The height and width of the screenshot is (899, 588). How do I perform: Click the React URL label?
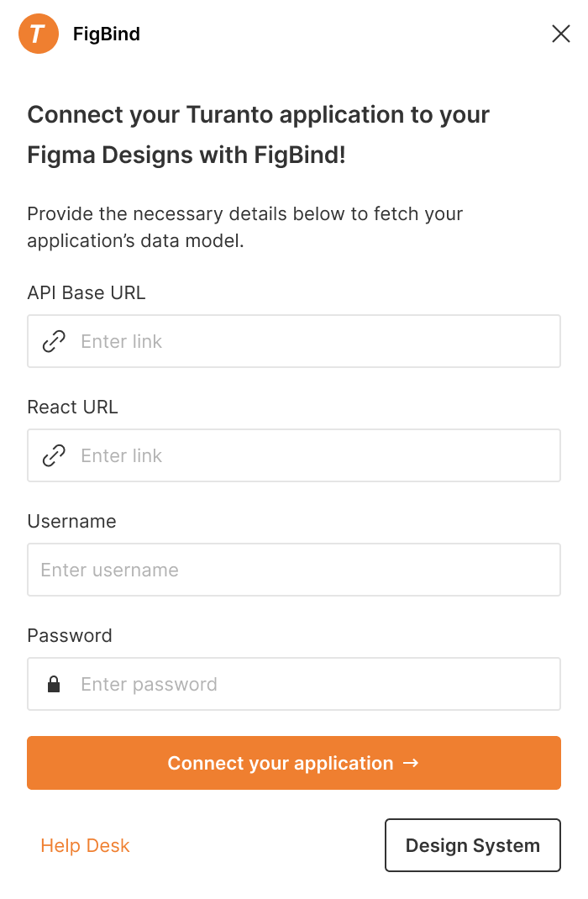pyautogui.click(x=72, y=407)
